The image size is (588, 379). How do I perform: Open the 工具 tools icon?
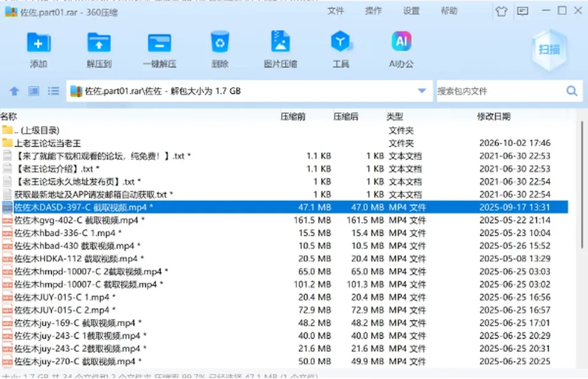(x=341, y=42)
